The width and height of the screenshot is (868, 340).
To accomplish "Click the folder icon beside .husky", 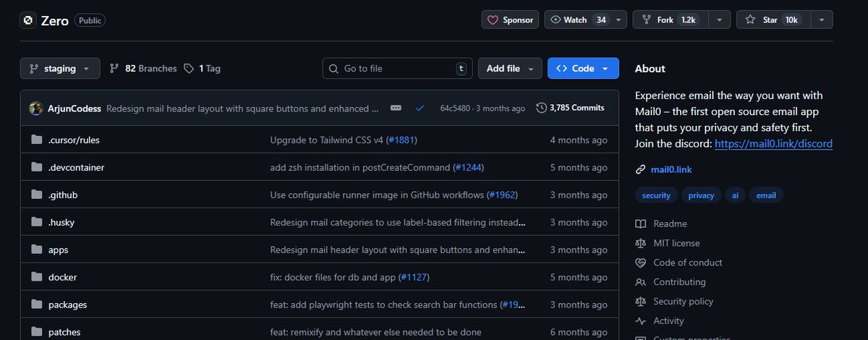I will pos(36,222).
